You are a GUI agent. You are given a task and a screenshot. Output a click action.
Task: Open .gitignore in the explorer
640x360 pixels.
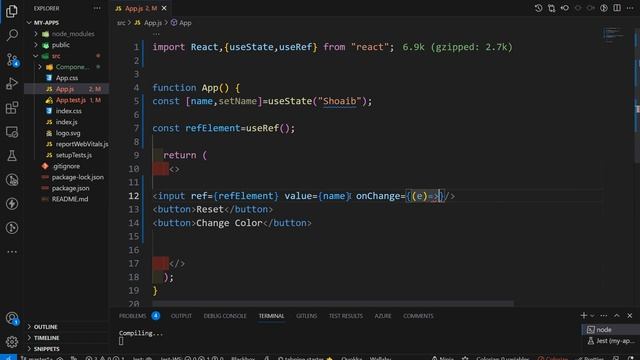tap(67, 166)
